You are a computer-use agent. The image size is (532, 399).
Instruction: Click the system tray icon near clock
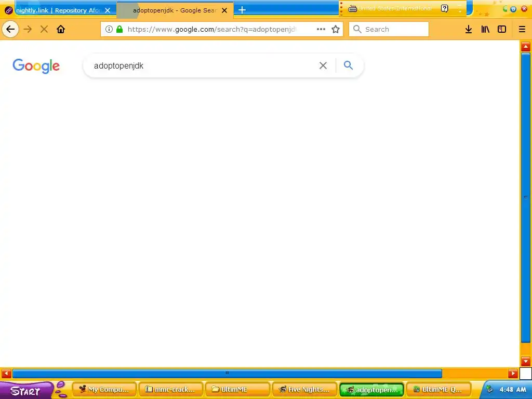pos(489,389)
